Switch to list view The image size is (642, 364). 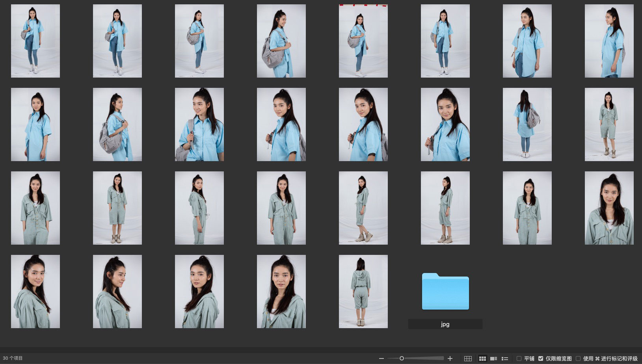click(x=504, y=358)
